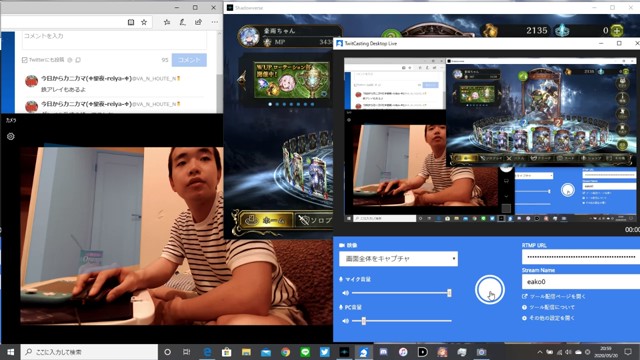Viewport: 640px width, 360px height.
Task: Open the Action Center notification icon
Action: pyautogui.click(x=628, y=352)
